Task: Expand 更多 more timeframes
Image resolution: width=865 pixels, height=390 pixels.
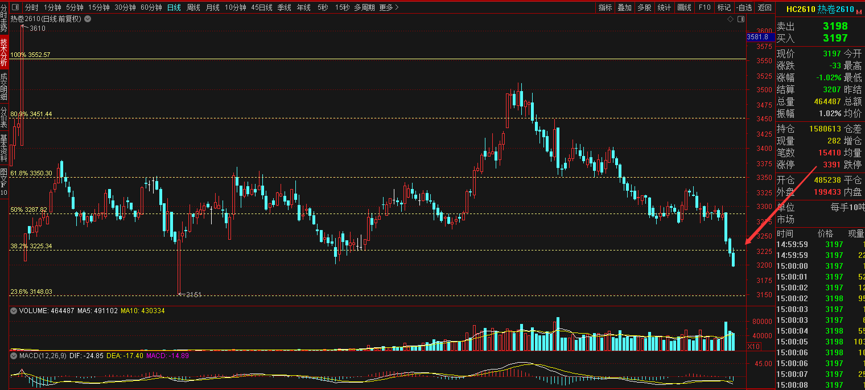Action: point(389,7)
